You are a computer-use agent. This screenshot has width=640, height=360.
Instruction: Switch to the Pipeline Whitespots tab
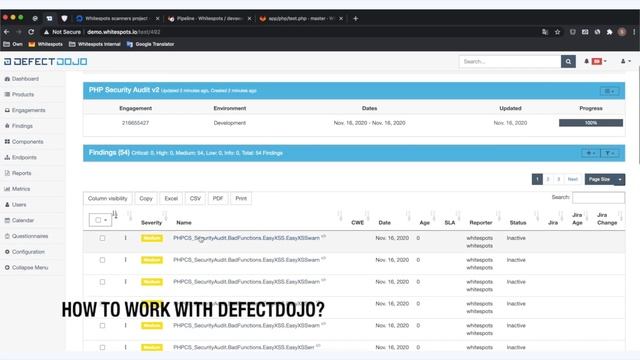click(210, 18)
